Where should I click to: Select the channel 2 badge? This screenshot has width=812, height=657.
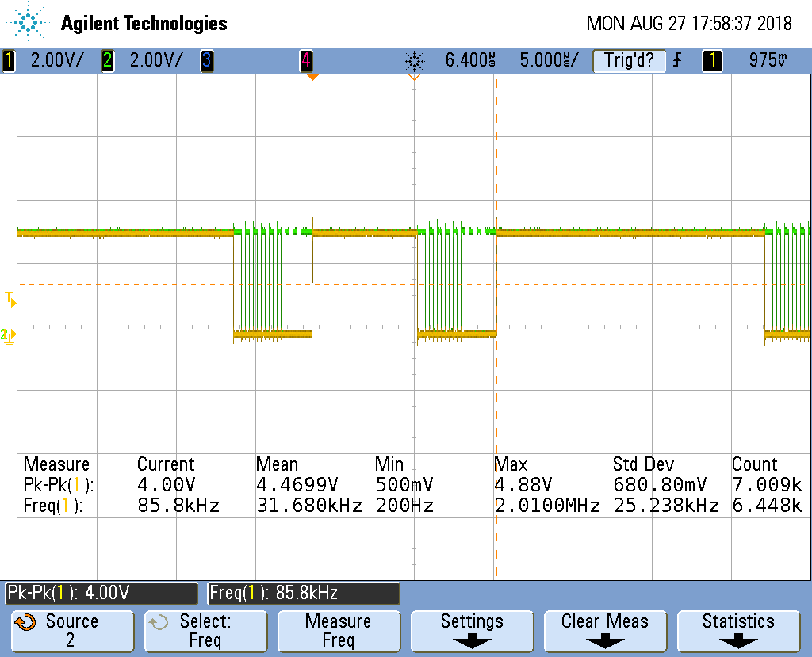pos(105,60)
